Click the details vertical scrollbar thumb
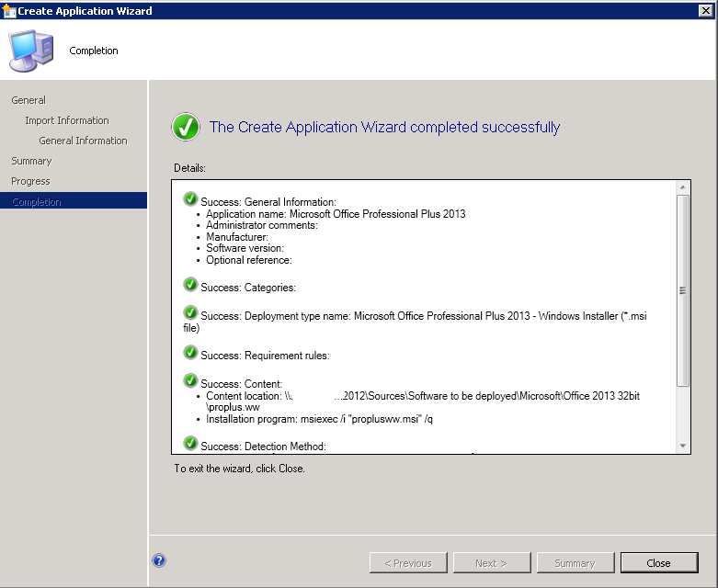 click(x=683, y=290)
